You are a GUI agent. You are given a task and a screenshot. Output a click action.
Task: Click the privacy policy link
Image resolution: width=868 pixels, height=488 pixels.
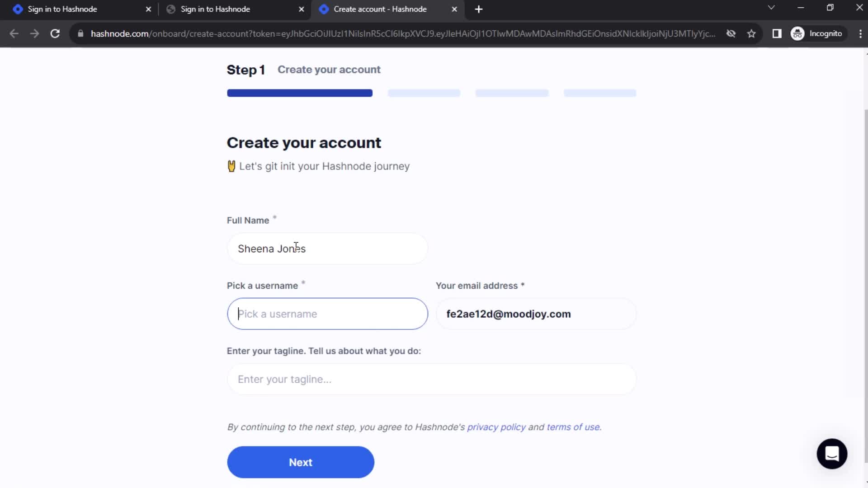(x=496, y=427)
